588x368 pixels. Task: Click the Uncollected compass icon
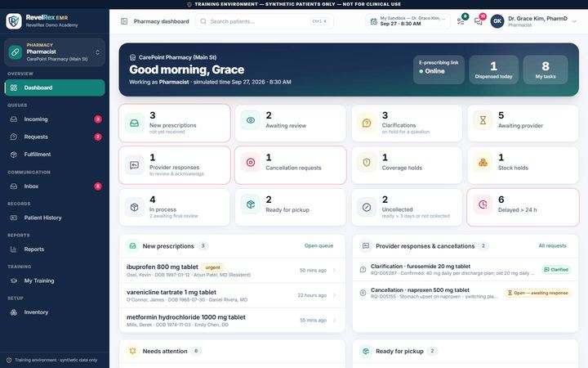pos(367,207)
